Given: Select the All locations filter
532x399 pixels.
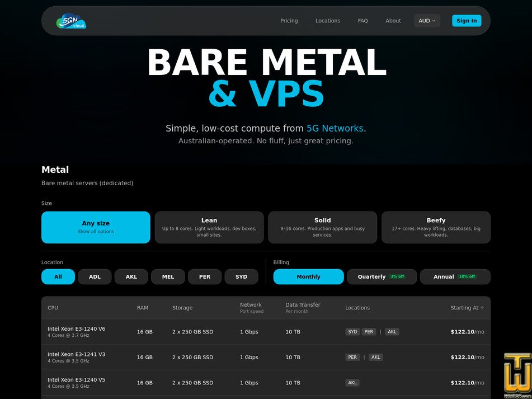Looking at the screenshot, I should (x=58, y=277).
